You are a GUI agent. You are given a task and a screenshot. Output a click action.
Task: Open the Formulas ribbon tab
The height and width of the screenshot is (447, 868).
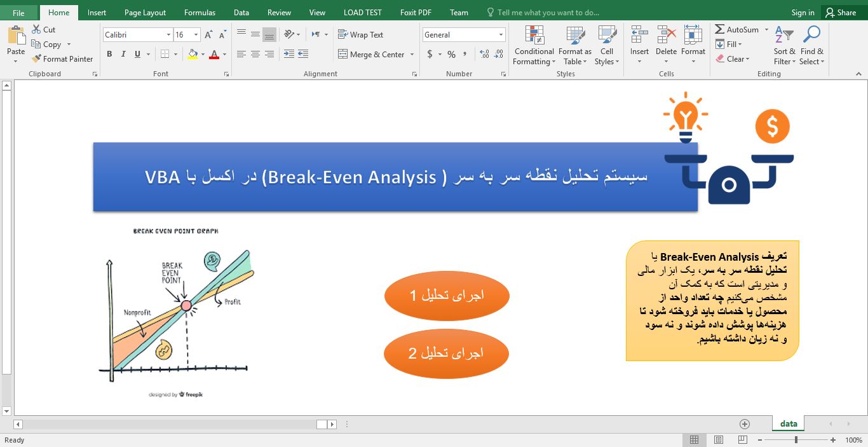(200, 12)
